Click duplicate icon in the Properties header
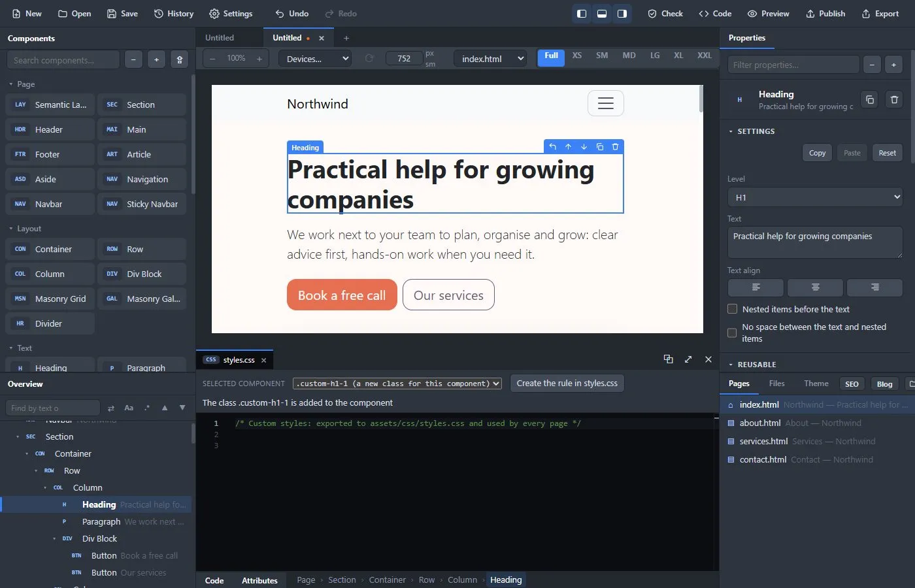Screen dimensions: 915x588 (869, 100)
